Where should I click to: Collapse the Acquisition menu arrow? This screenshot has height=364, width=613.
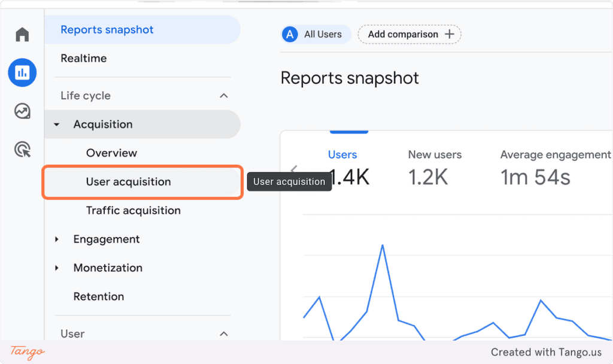(x=57, y=124)
